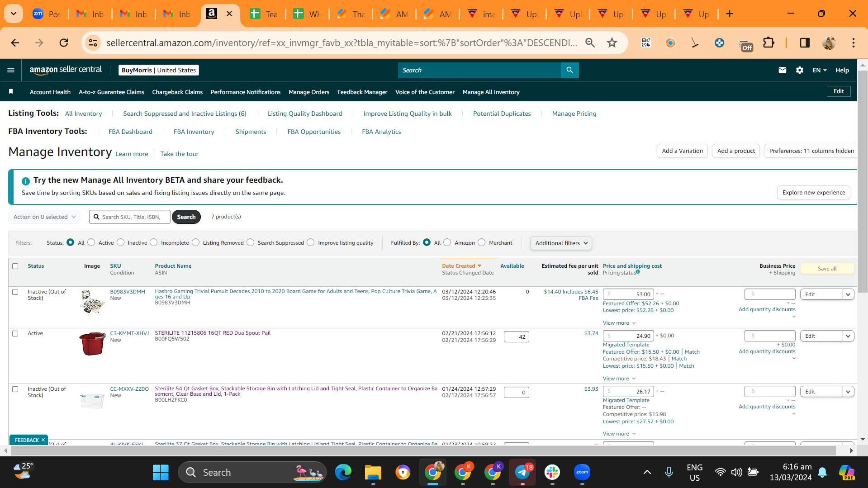
Task: Check the Sterilite 54 Qt Gasket Box checkbox
Action: [x=15, y=389]
